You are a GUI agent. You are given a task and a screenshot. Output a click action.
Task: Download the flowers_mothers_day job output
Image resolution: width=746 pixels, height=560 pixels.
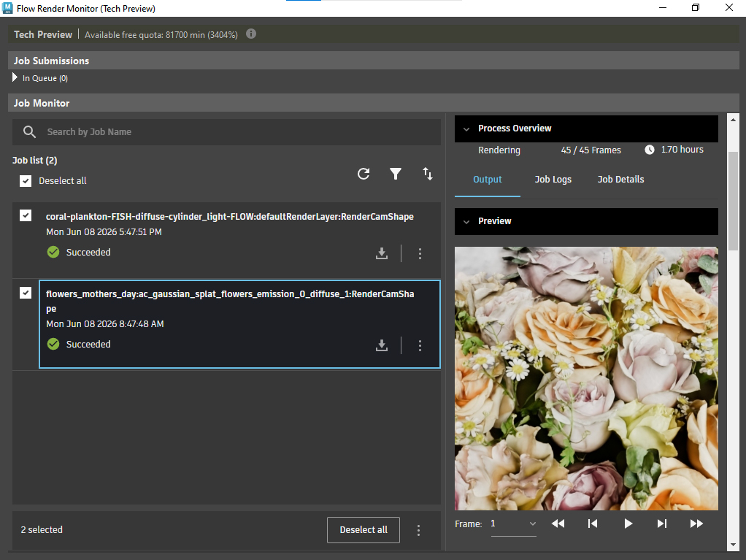[382, 345]
